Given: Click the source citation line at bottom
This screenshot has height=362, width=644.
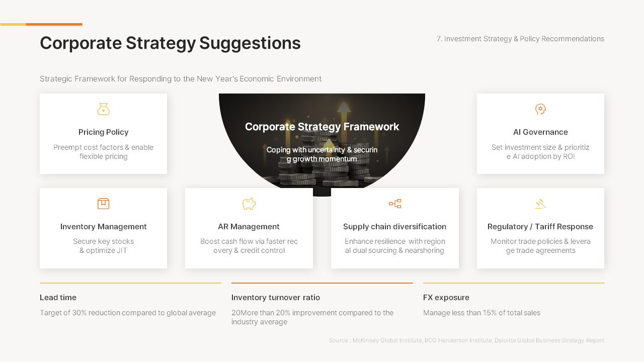Looking at the screenshot, I should [x=466, y=340].
